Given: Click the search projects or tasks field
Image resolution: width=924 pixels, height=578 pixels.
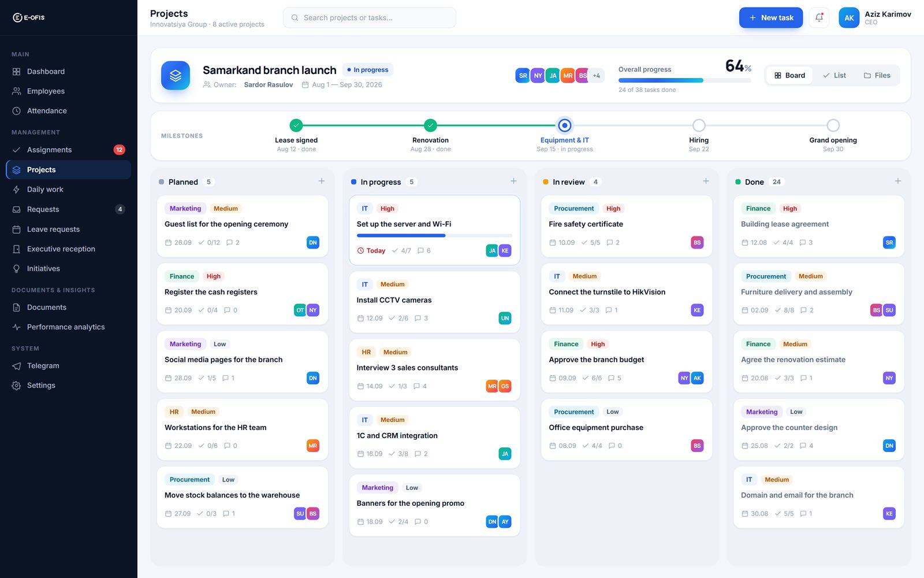Looking at the screenshot, I should pos(370,18).
